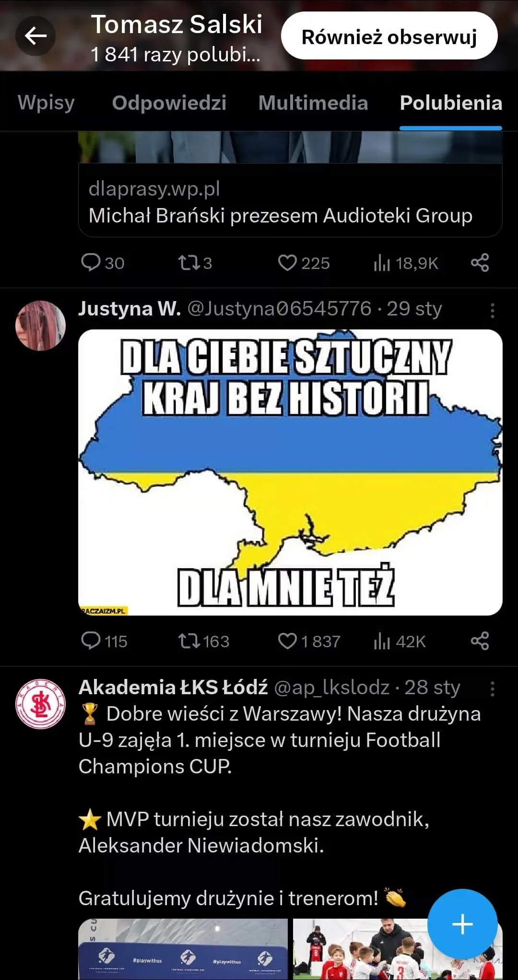Open comments on the Audioteki post

point(103,263)
